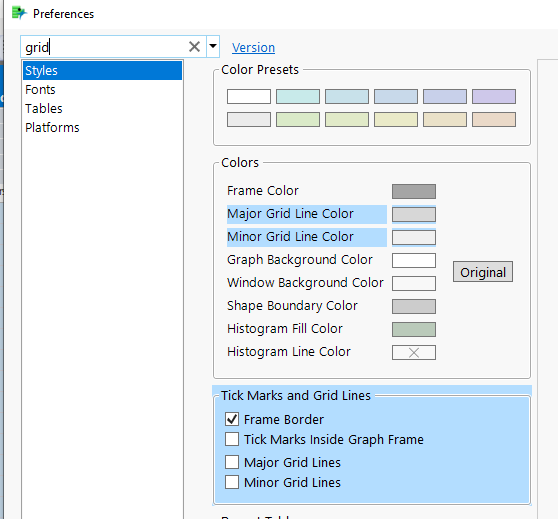Choose the lavender purple color preset
This screenshot has height=519, width=558.
[494, 96]
